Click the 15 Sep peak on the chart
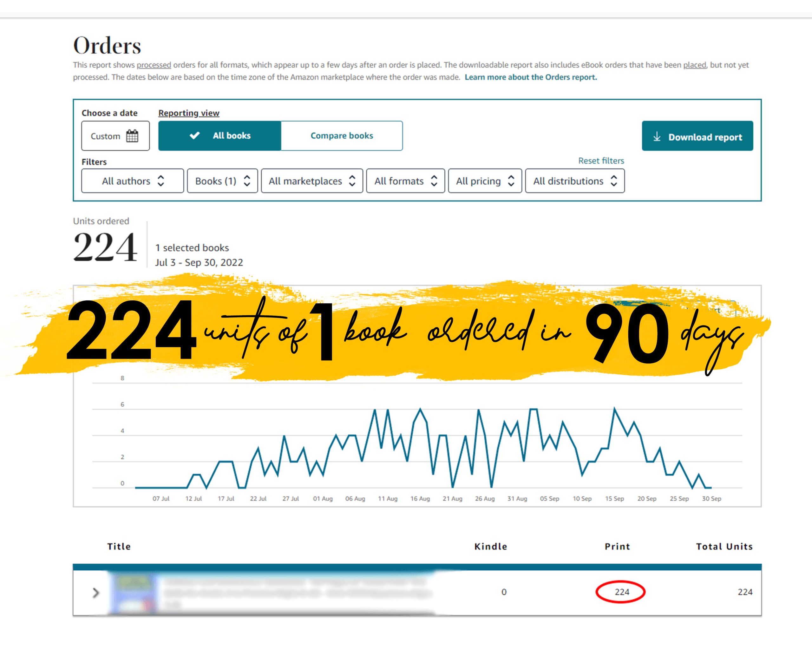 coord(614,409)
